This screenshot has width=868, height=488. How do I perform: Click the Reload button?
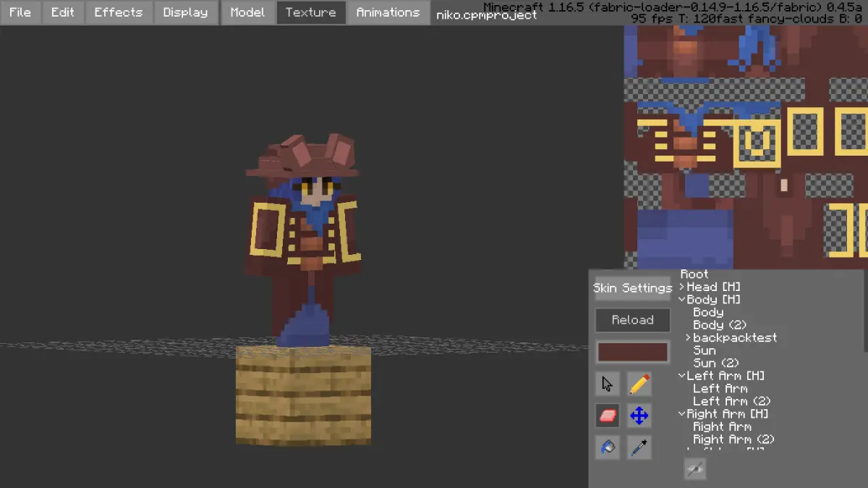pyautogui.click(x=633, y=320)
